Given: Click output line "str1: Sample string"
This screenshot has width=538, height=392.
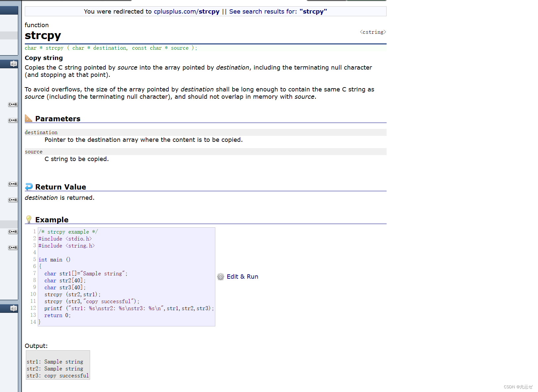Looking at the screenshot, I should pos(55,362).
